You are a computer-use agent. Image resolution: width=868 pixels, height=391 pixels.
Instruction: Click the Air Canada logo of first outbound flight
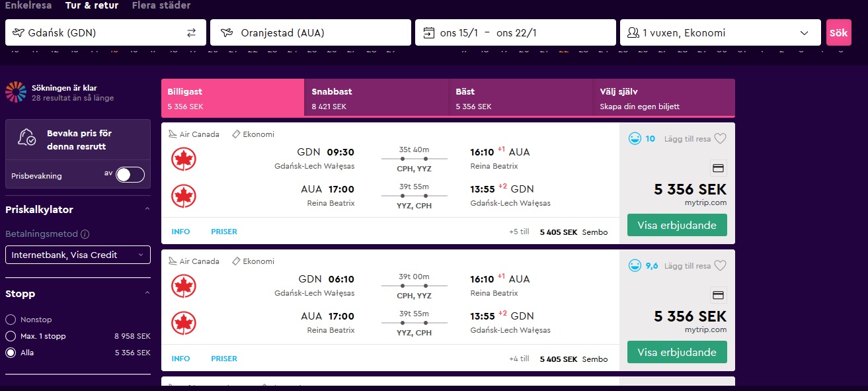coord(183,159)
